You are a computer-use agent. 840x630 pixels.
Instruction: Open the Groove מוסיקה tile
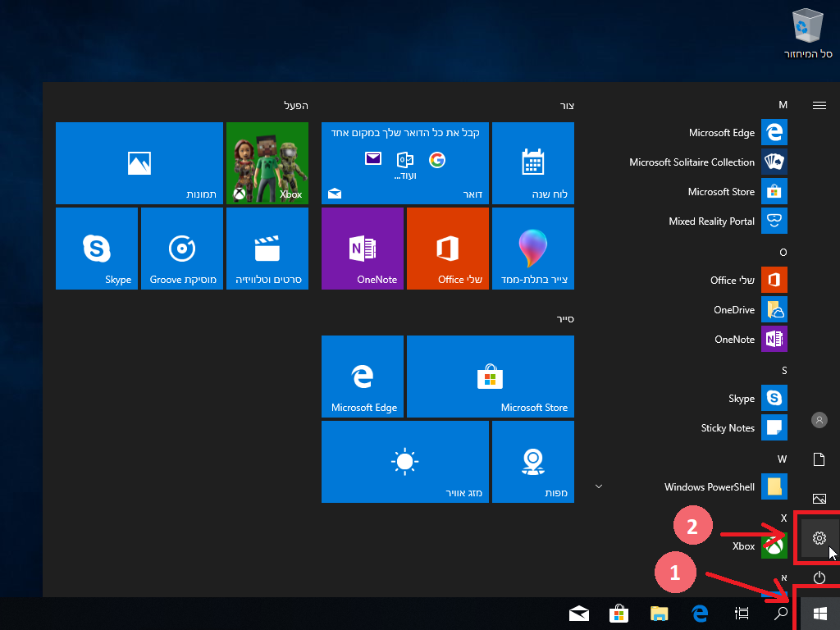[182, 249]
